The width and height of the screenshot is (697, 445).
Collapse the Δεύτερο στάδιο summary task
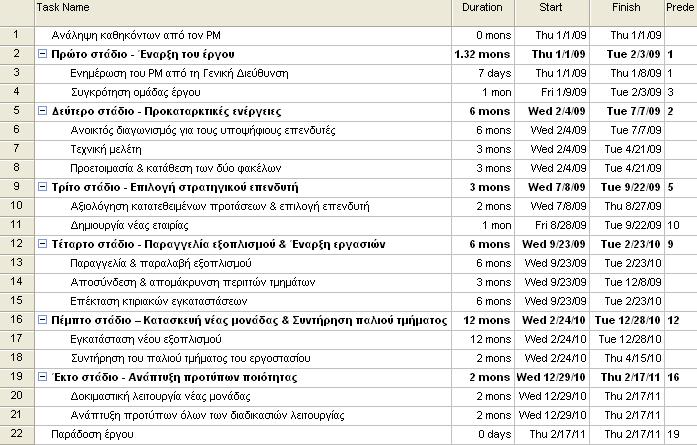coord(42,111)
